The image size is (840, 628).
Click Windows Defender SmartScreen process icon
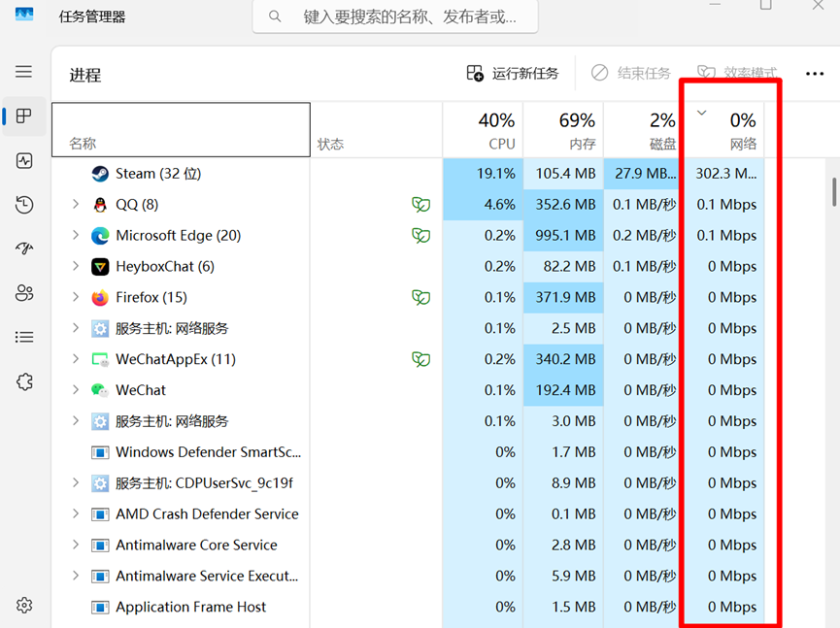coord(100,453)
